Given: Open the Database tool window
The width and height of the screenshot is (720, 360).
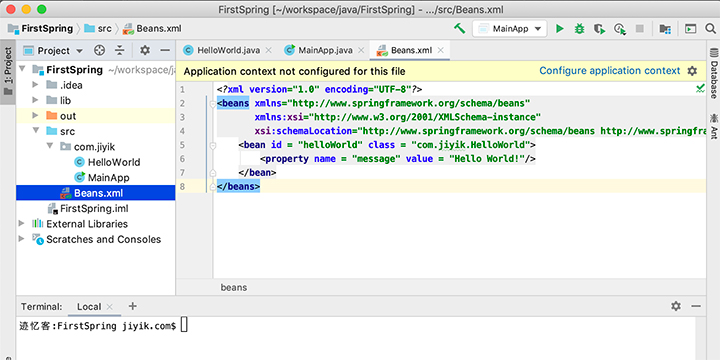Looking at the screenshot, I should (713, 73).
